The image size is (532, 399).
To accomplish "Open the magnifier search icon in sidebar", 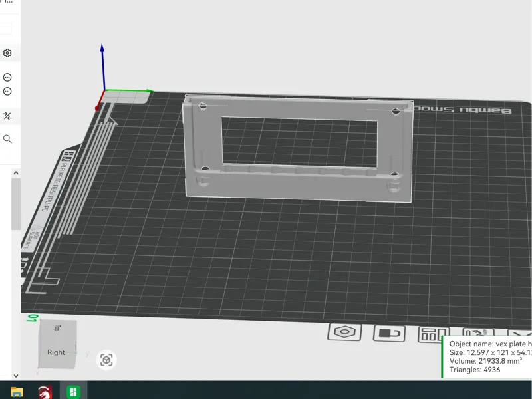I will [7, 139].
